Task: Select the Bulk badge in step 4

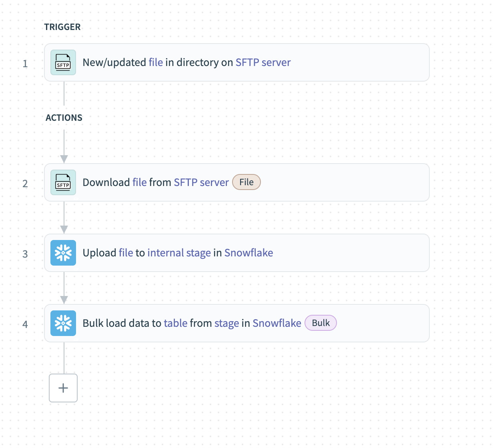Action: pyautogui.click(x=321, y=323)
